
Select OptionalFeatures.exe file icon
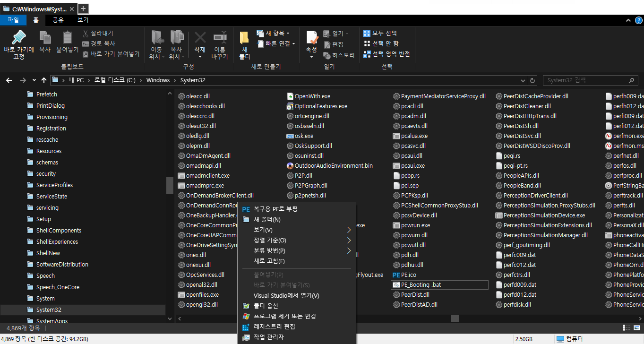[290, 106]
